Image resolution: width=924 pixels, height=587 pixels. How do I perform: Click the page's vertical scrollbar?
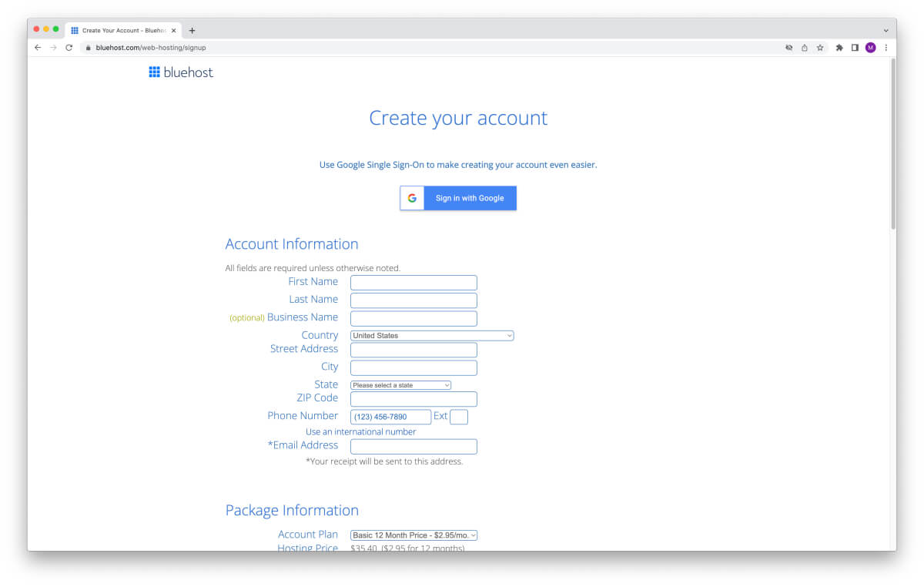pos(893,146)
